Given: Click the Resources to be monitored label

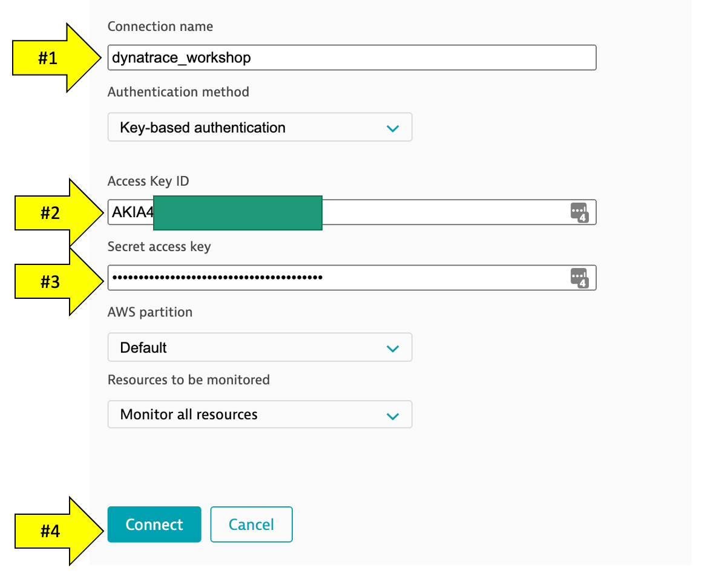Looking at the screenshot, I should coord(188,380).
